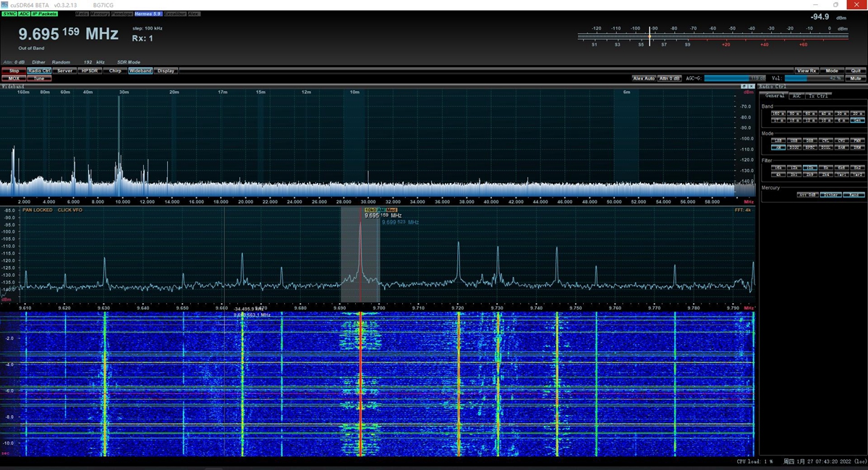The height and width of the screenshot is (470, 868).
Task: Click the Chirp button
Action: click(x=115, y=71)
